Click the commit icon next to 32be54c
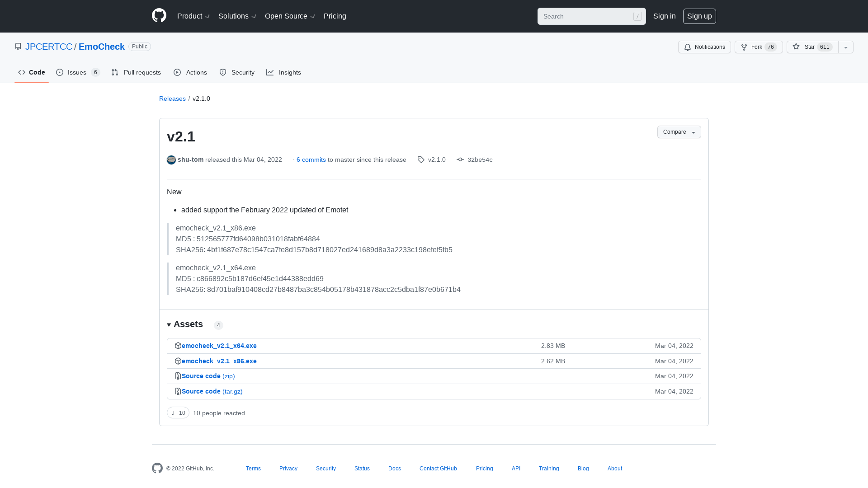 (460, 160)
